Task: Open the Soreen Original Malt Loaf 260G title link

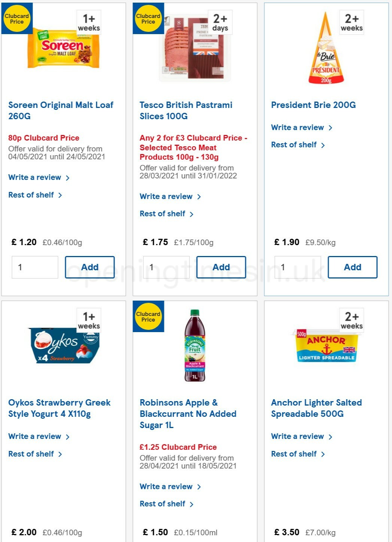Action: [x=61, y=111]
